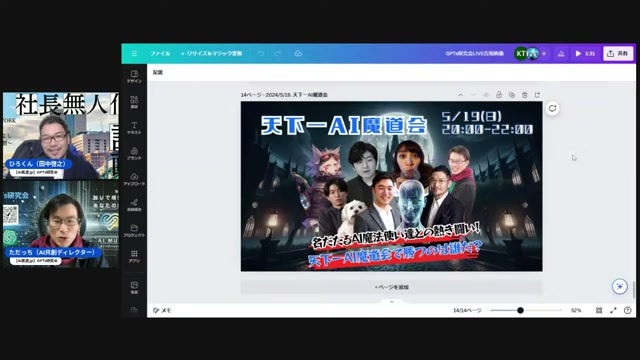Open the 描画 draw panel
This screenshot has width=640, height=360.
[134, 205]
